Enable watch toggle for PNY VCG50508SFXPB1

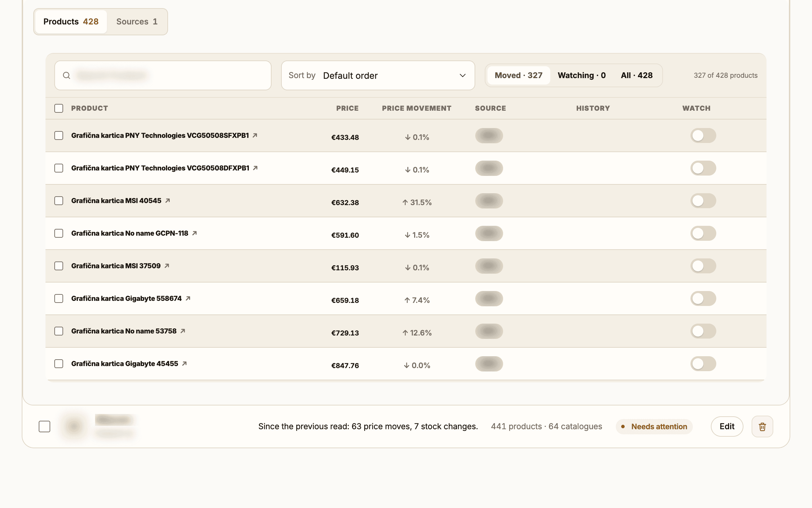coord(703,135)
